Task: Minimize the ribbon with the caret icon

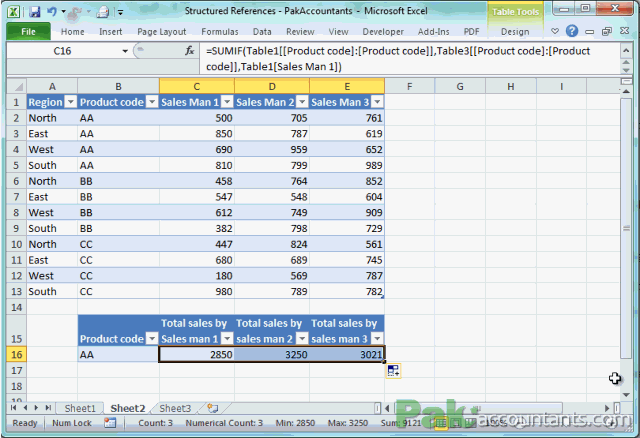Action: pyautogui.click(x=555, y=31)
